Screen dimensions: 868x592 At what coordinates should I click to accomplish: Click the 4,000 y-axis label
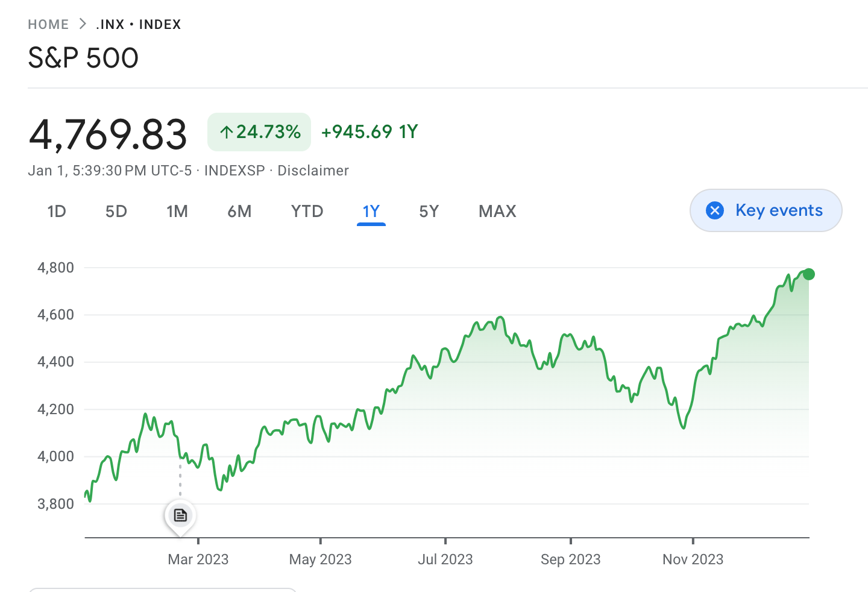[x=55, y=456]
